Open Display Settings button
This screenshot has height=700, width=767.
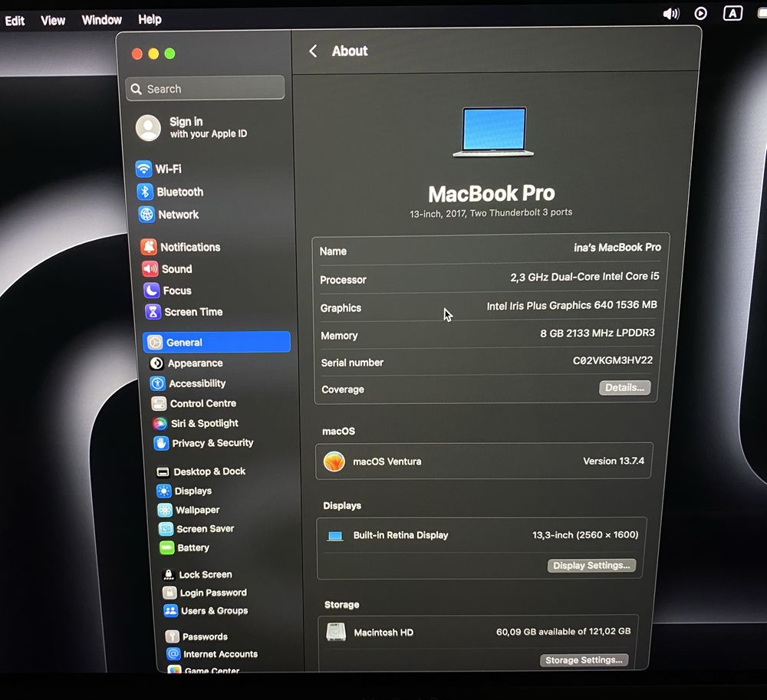click(x=591, y=566)
